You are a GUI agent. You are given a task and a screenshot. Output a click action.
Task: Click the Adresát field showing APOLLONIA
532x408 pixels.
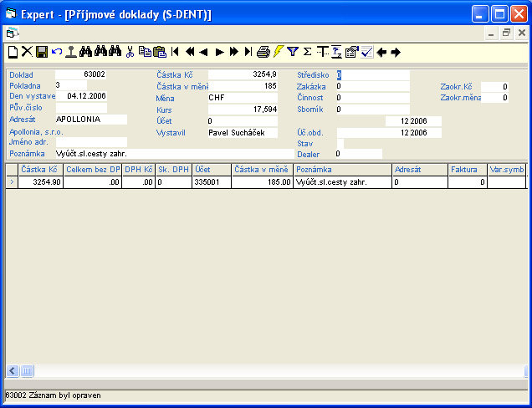tap(90, 120)
